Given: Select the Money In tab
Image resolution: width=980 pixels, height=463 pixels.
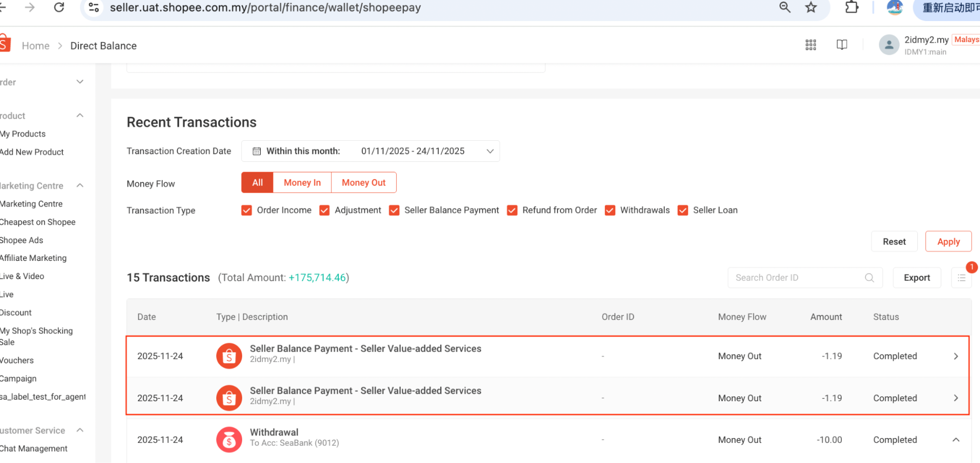Looking at the screenshot, I should click(x=302, y=182).
